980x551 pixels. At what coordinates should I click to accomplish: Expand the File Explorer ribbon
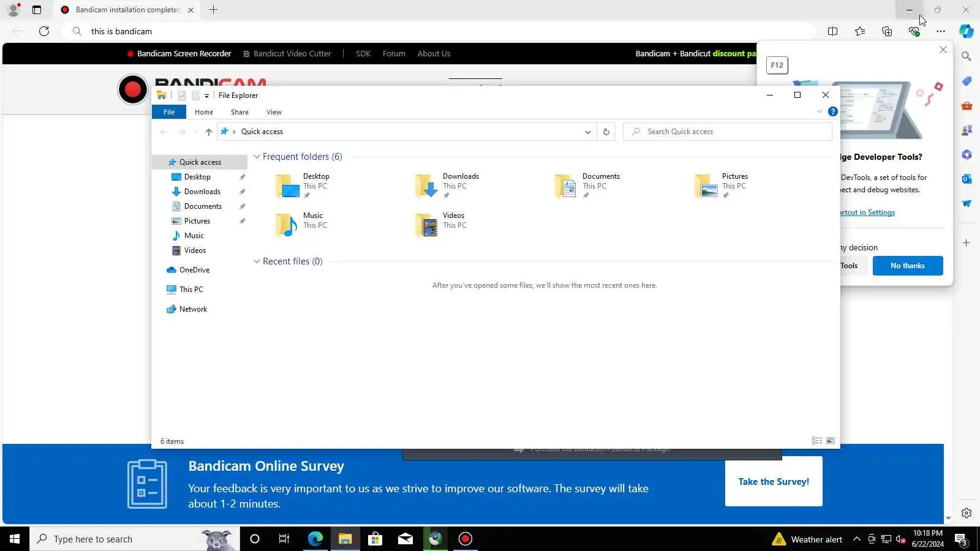[x=820, y=111]
